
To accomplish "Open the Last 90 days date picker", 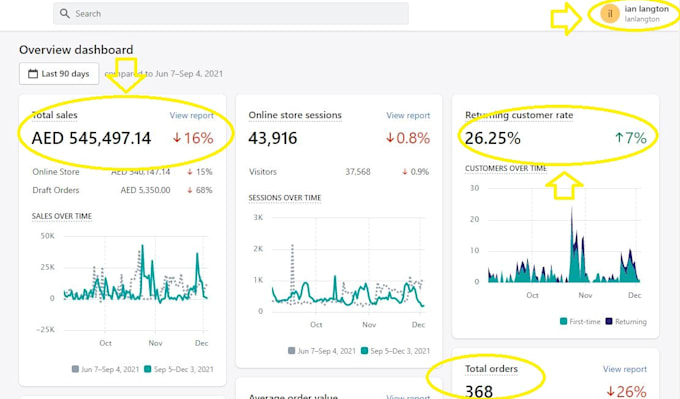I will pos(59,74).
